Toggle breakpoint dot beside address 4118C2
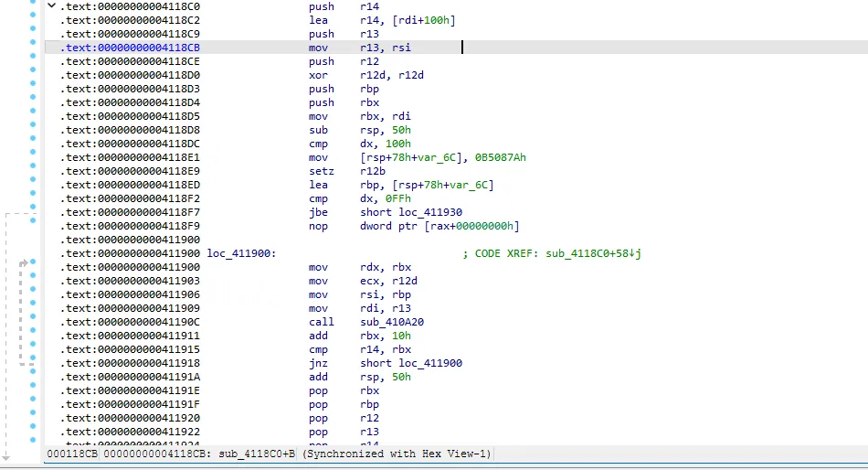The width and height of the screenshot is (868, 470). click(33, 15)
